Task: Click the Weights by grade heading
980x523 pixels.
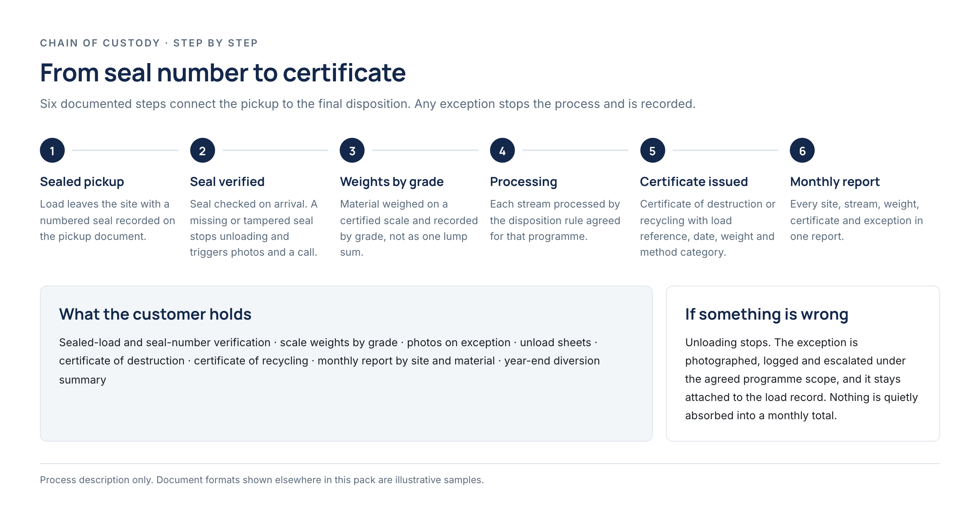Action: coord(392,182)
